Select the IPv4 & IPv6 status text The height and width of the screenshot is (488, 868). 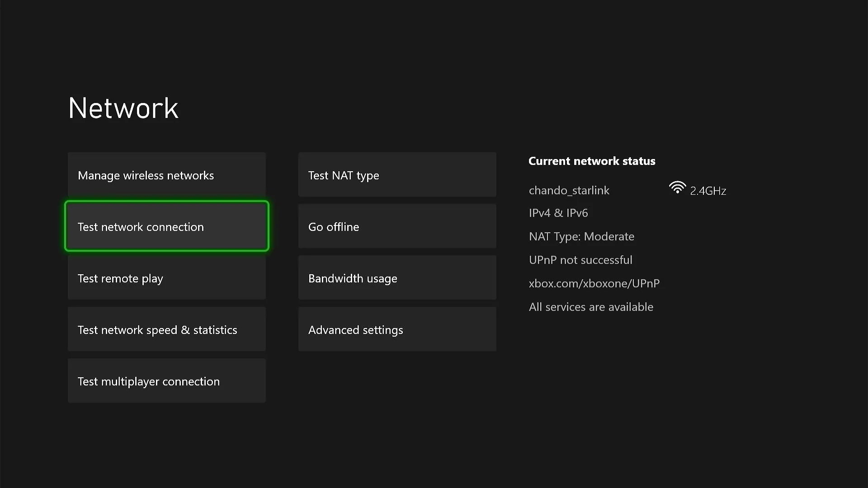[558, 213]
